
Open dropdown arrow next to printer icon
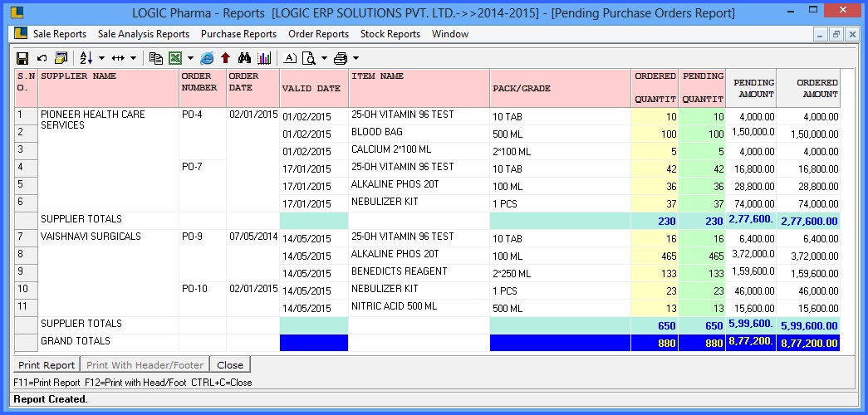tap(356, 57)
